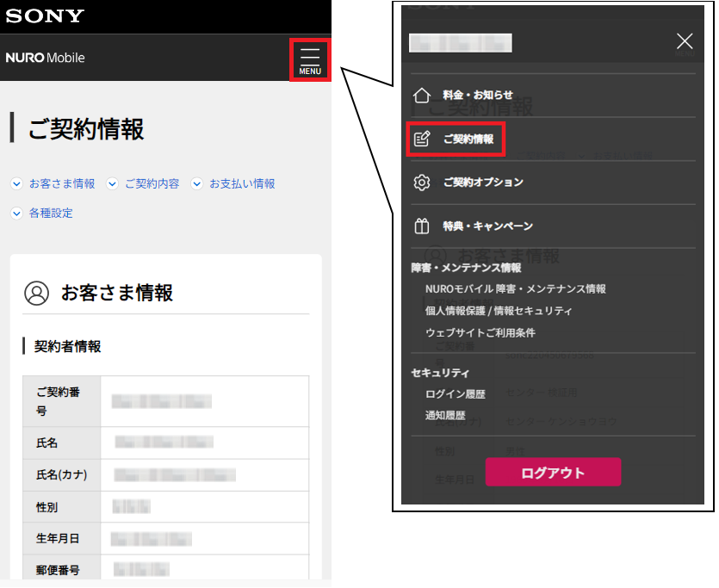This screenshot has width=719, height=588.
Task: Click the NURO Mobile logo
Action: pos(45,58)
